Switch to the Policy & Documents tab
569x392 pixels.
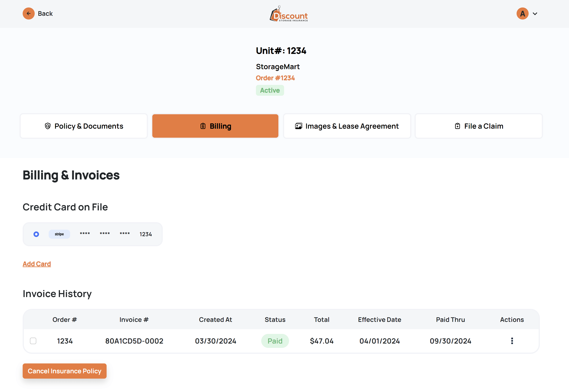coord(84,126)
